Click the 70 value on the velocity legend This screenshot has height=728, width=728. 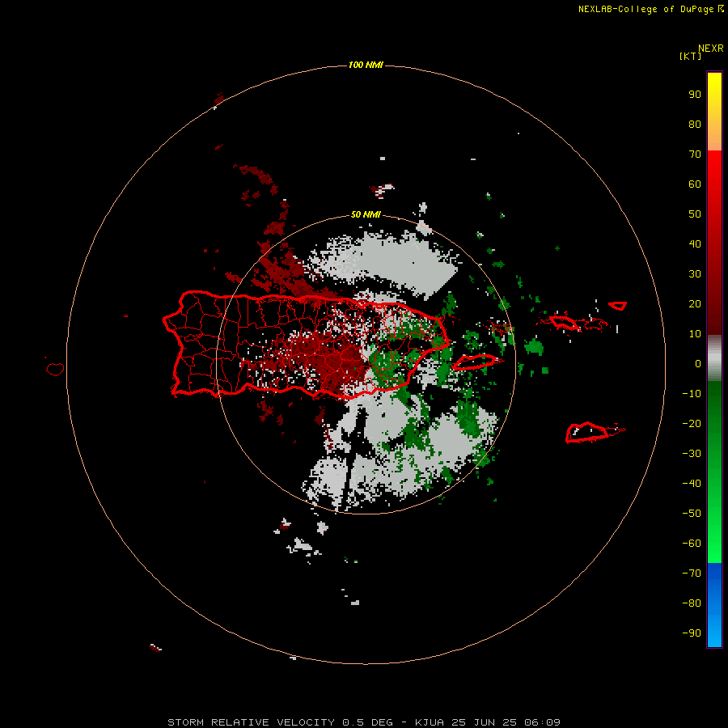click(695, 154)
